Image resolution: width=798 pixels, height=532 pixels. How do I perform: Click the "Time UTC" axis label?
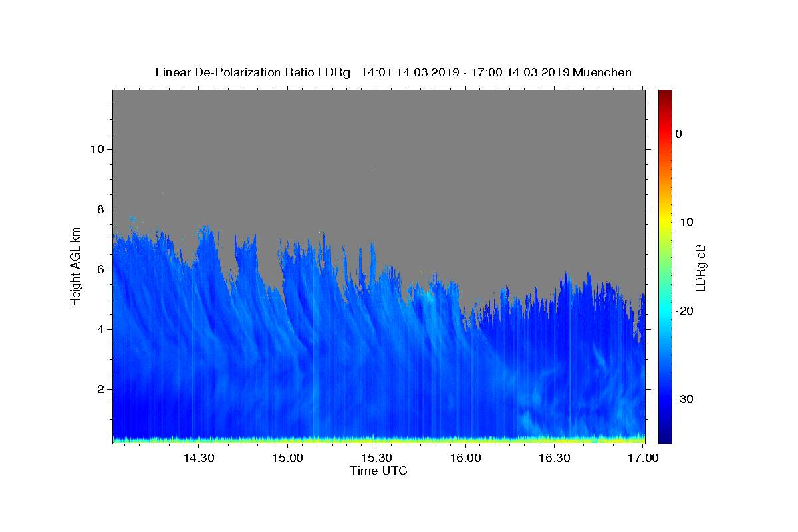tap(378, 471)
